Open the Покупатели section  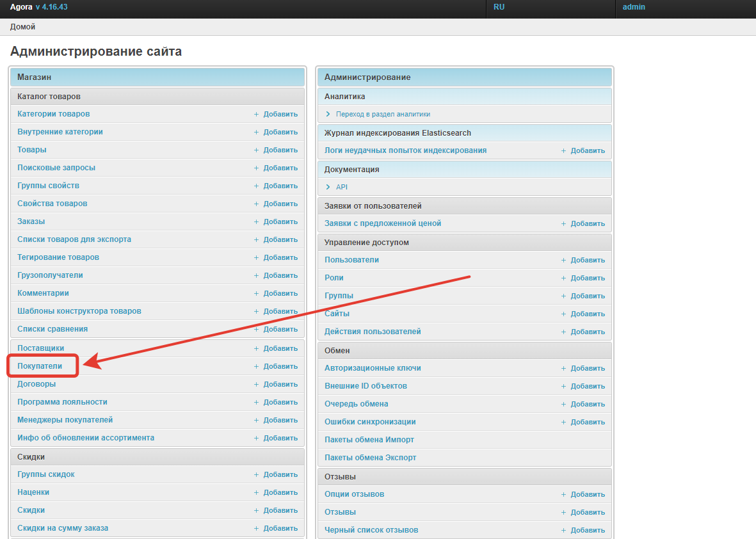click(x=40, y=366)
